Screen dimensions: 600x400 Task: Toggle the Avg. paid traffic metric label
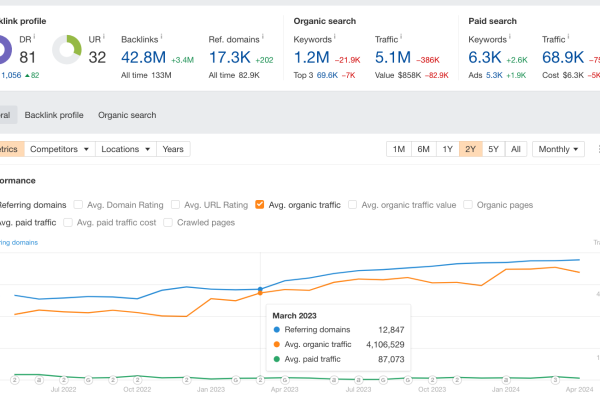(x=28, y=222)
